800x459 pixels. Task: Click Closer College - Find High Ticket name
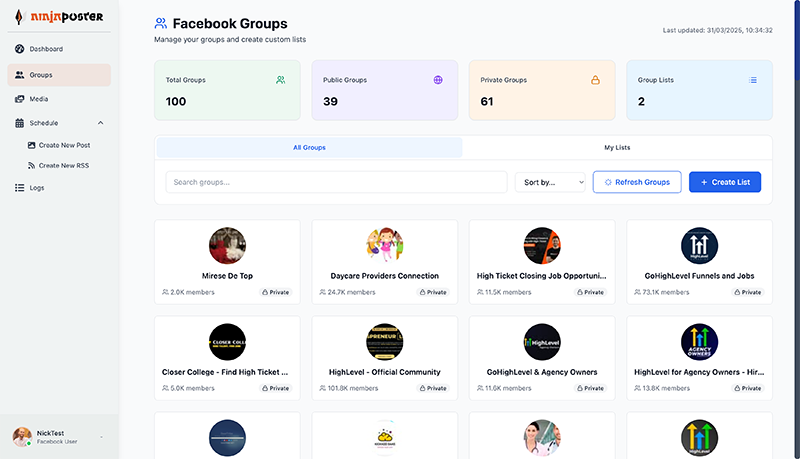tap(225, 372)
